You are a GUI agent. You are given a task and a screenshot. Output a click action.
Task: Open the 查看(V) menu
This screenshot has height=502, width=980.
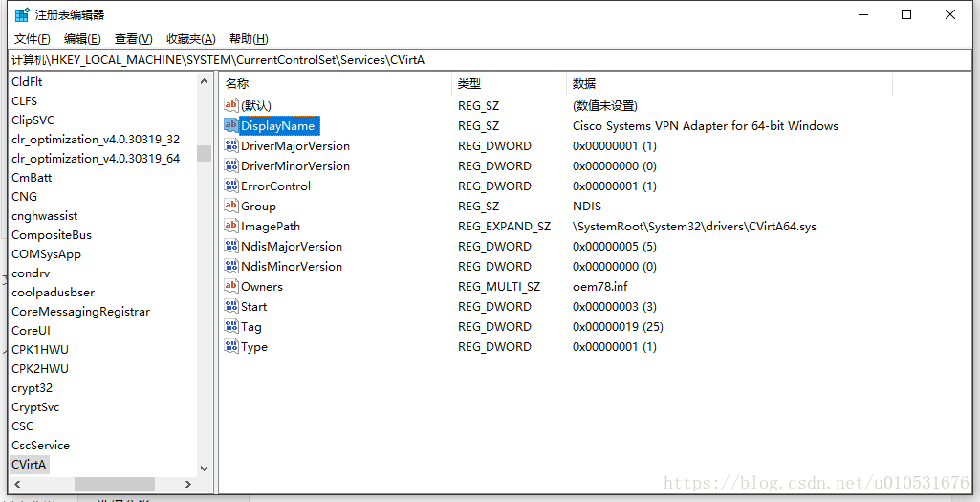[x=133, y=39]
